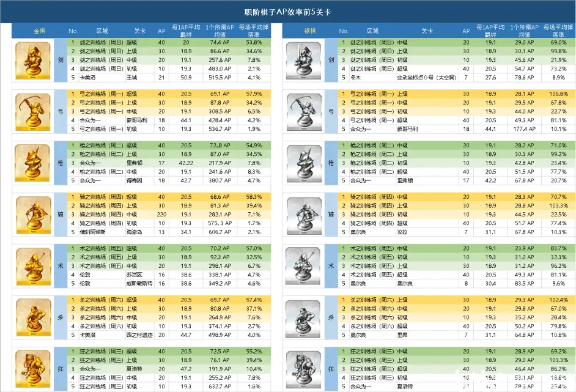
Task: Click 夏洛特 in the gold table
Action: click(135, 369)
